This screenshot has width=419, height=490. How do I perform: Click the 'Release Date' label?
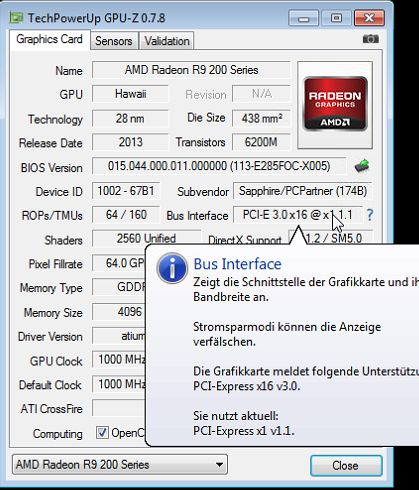51,143
